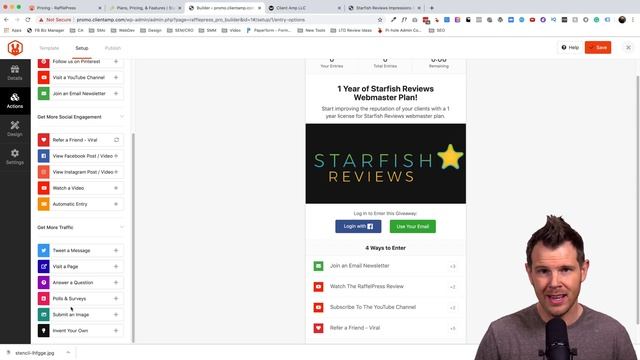640x360 pixels.
Task: Add the Follow us on Pinterest action
Action: (x=116, y=61)
